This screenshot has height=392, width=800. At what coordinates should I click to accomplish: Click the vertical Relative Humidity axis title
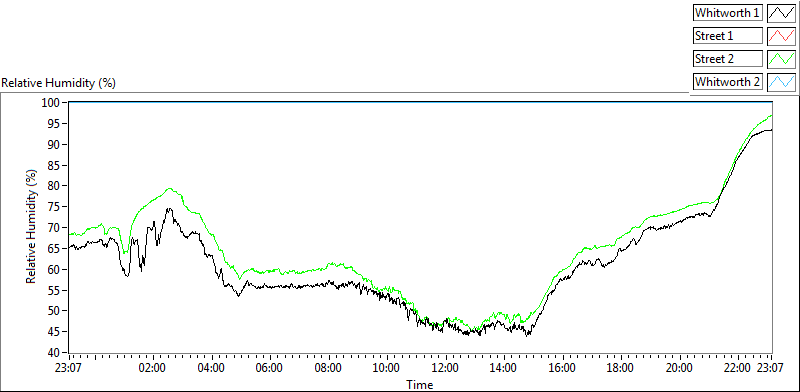click(32, 228)
